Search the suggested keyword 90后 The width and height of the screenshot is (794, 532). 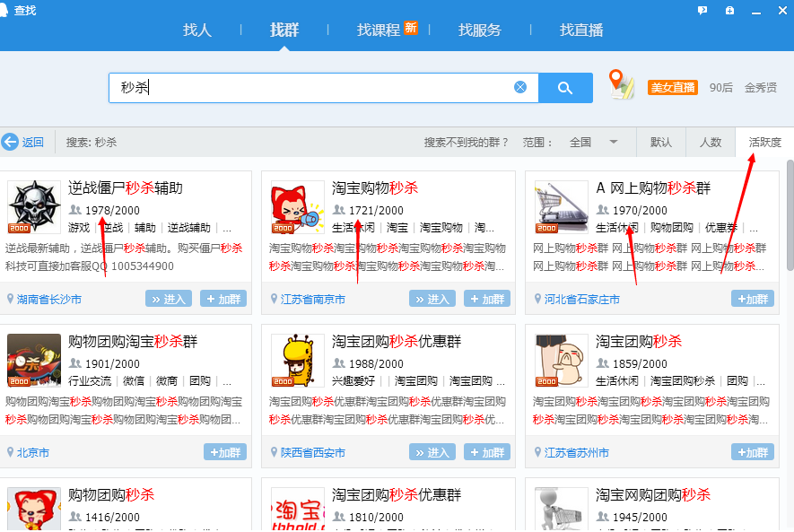(x=721, y=88)
